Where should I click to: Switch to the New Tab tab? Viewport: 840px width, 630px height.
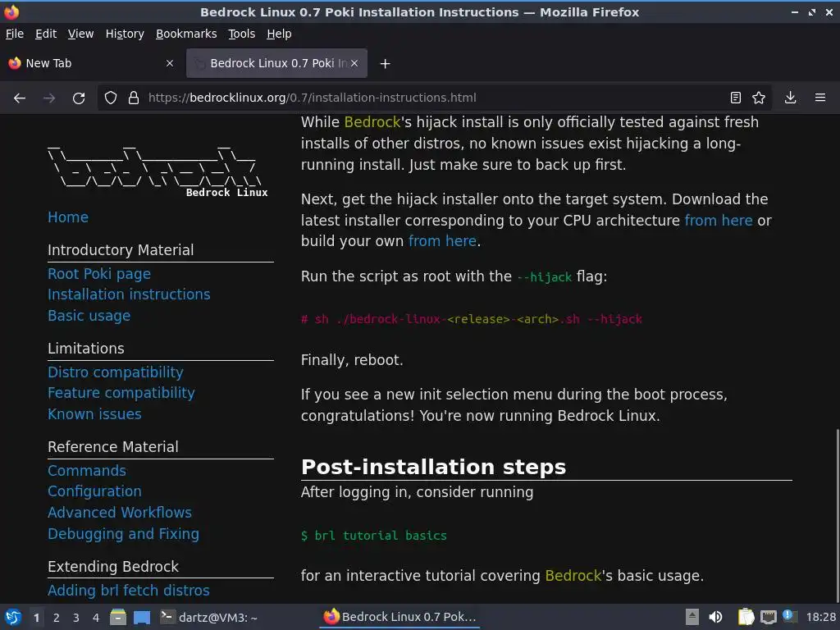[x=91, y=63]
